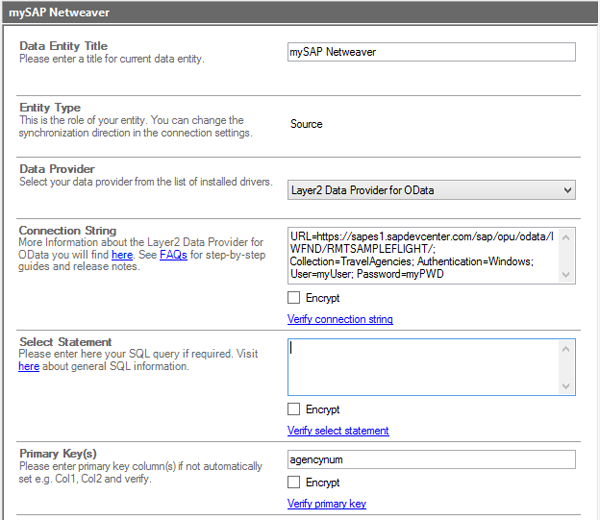Open the FAQs link
This screenshot has width=600, height=520.
173,255
